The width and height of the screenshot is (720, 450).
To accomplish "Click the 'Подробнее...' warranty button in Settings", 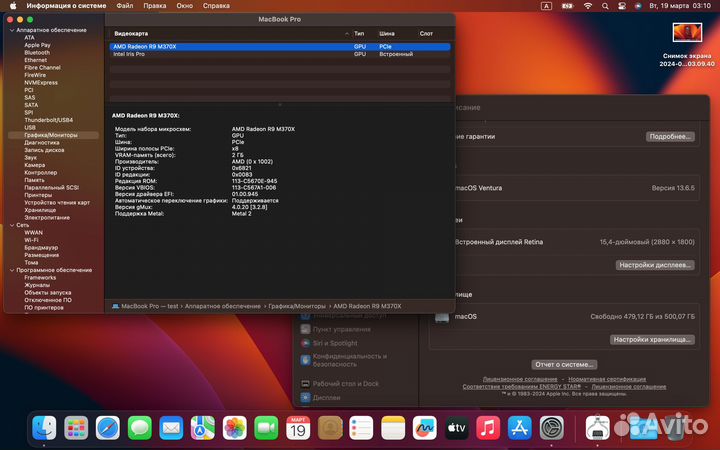I will click(x=670, y=137).
